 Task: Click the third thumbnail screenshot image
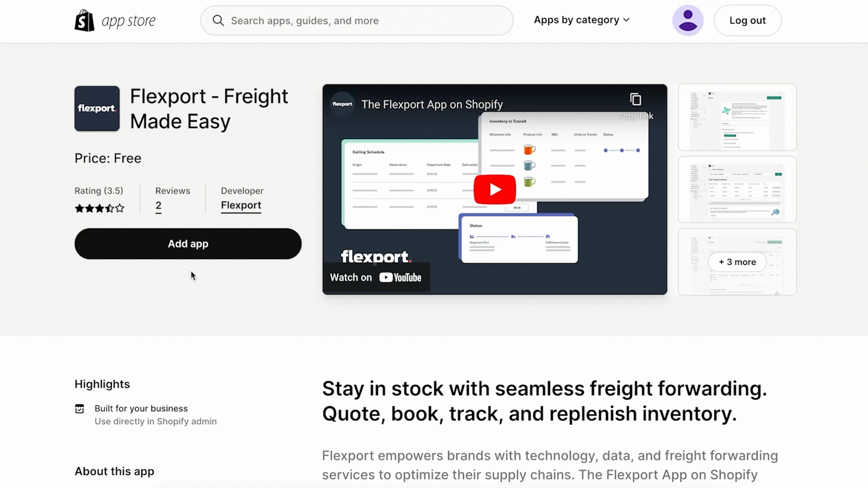(x=738, y=261)
